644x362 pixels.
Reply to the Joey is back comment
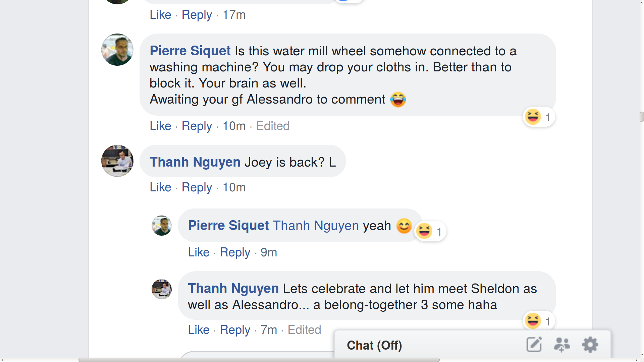(197, 187)
